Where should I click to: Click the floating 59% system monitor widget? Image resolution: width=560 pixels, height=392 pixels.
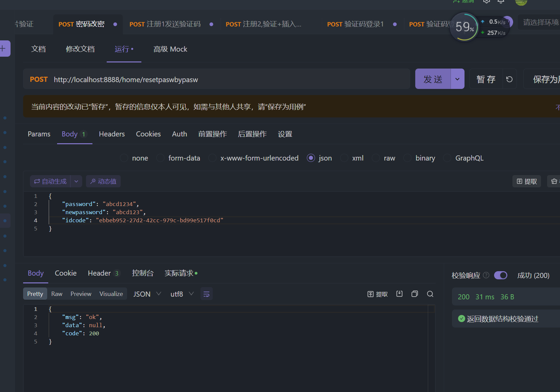point(464,27)
